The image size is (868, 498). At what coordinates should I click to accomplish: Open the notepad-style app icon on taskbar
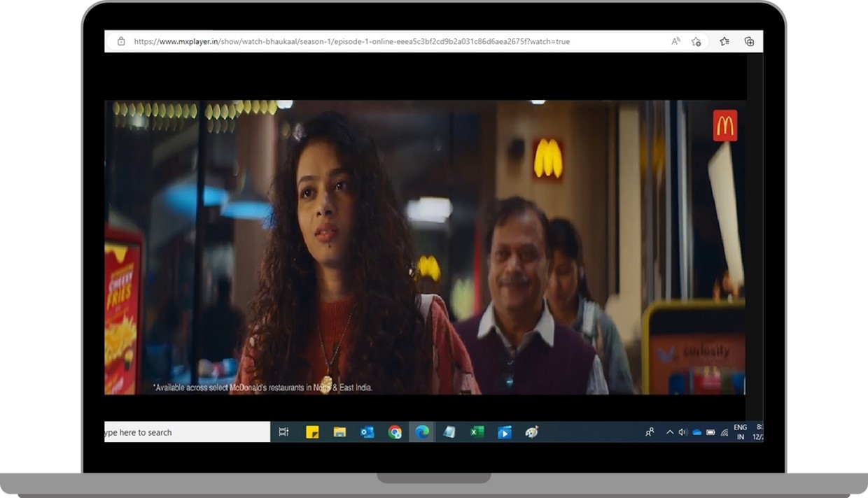pyautogui.click(x=449, y=432)
